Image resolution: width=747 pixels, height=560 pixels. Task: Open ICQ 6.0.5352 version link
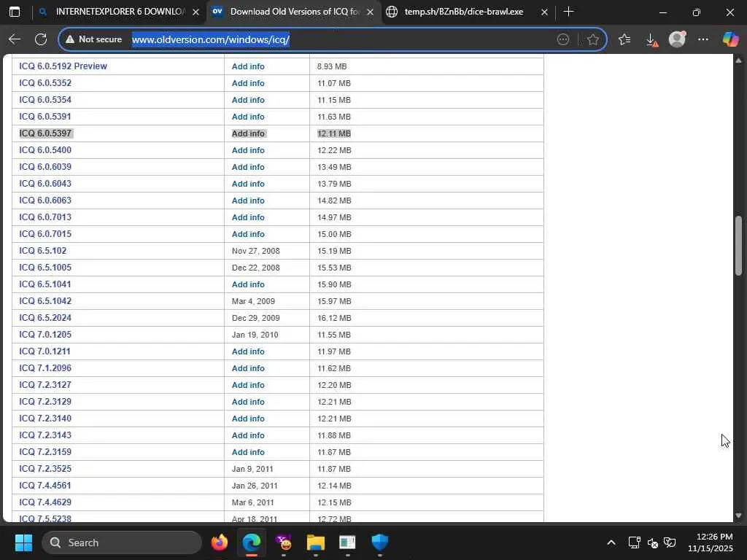(x=45, y=83)
